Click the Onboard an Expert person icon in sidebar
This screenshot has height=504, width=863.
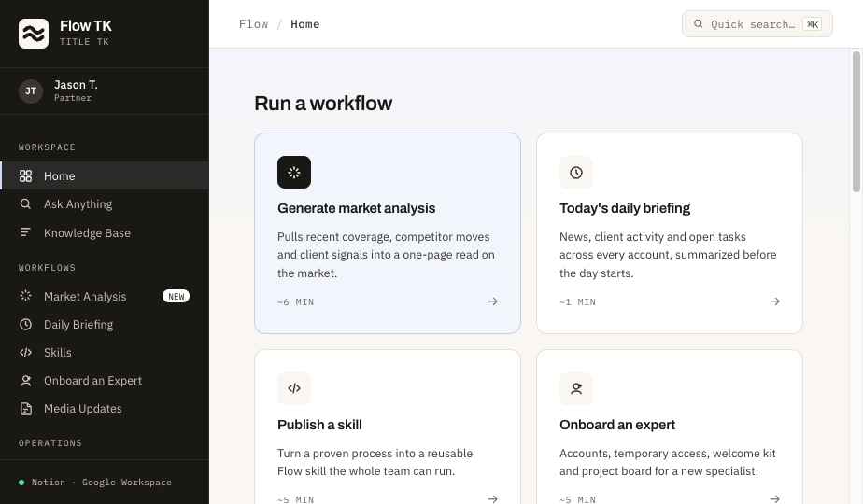25,381
